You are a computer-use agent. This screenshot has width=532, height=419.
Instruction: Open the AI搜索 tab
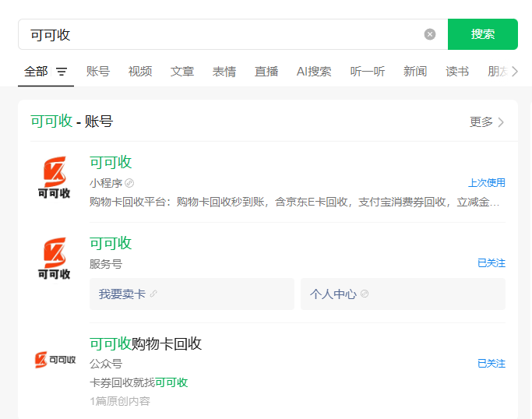(314, 72)
